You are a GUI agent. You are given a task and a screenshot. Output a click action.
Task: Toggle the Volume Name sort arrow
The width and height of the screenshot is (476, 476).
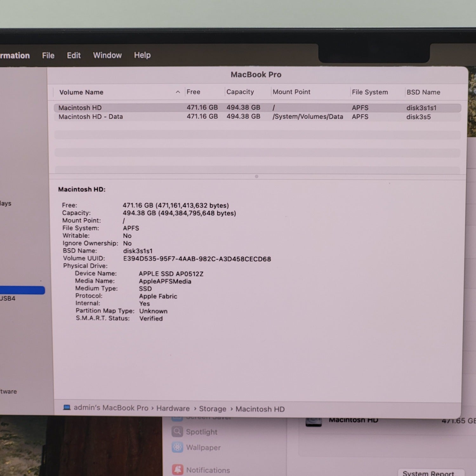[178, 92]
